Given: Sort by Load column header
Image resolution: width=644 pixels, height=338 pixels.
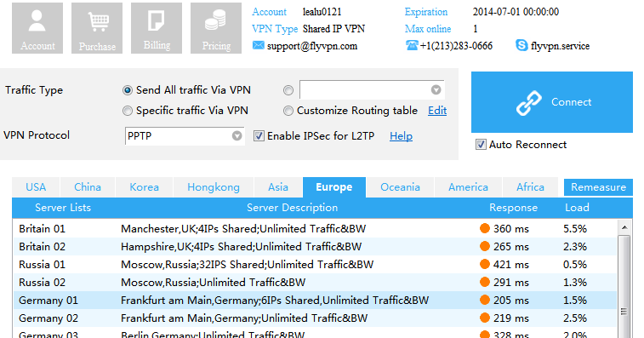Looking at the screenshot, I should tap(577, 208).
